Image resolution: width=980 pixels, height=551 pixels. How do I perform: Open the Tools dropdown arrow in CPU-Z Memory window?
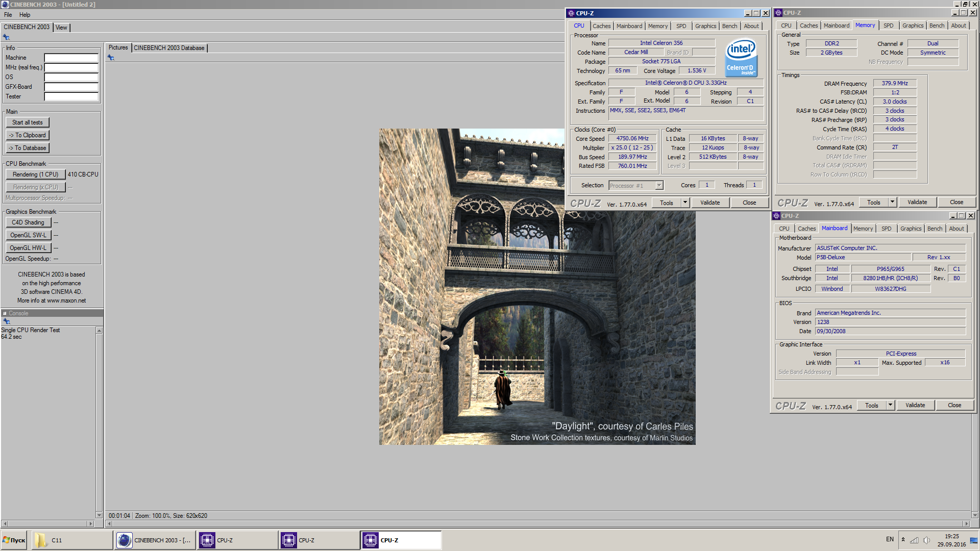pos(892,202)
